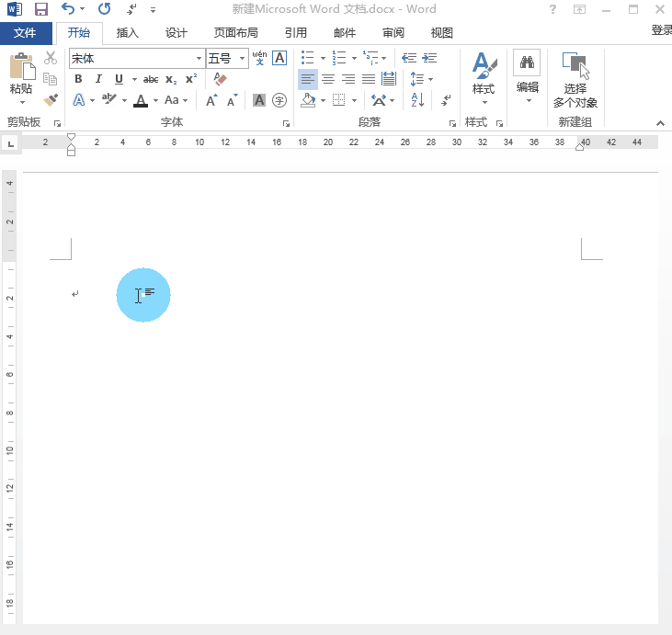The height and width of the screenshot is (635, 672).
Task: Click the tab stop selector left of ruler
Action: pos(10,142)
